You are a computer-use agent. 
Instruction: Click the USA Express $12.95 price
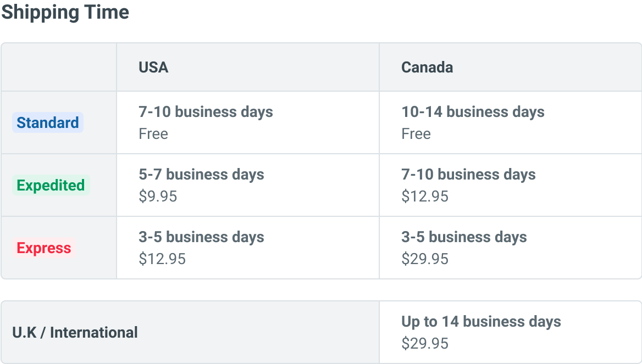tap(162, 259)
